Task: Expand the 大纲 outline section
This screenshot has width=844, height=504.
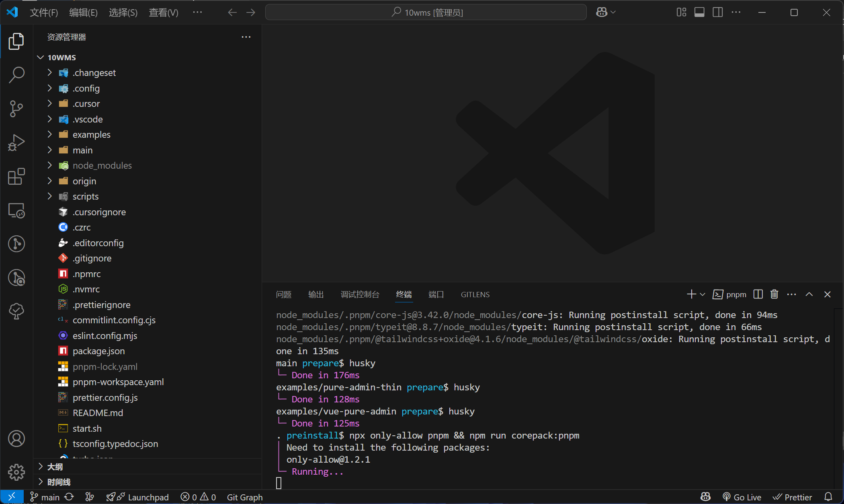Action: [147, 467]
